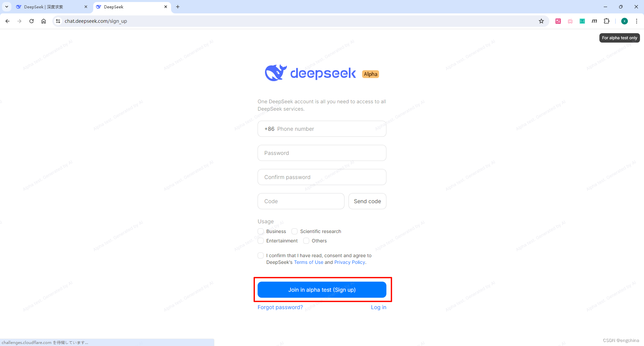Bookmark this page with star icon

click(541, 21)
